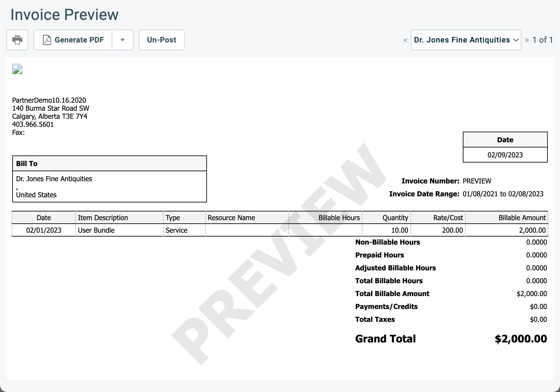560x392 pixels.
Task: Click the Grand Total amount $2,000.00
Action: pos(520,339)
